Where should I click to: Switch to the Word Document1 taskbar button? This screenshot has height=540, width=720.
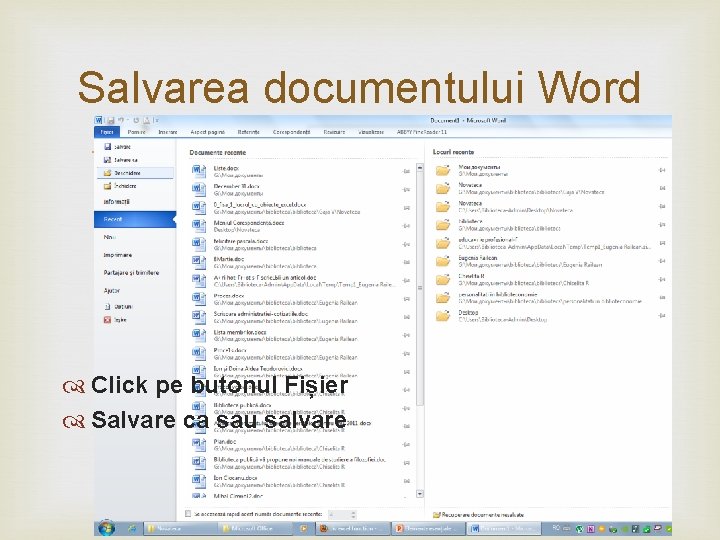(502, 529)
